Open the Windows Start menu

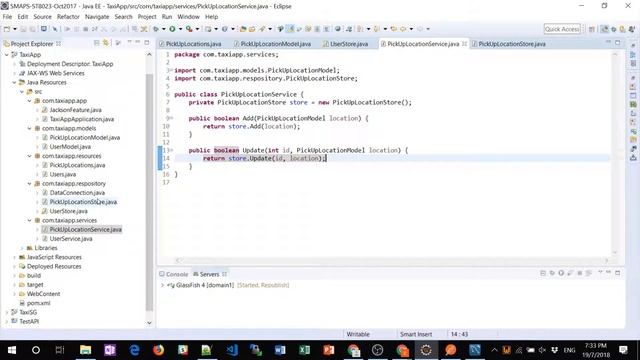point(12,350)
